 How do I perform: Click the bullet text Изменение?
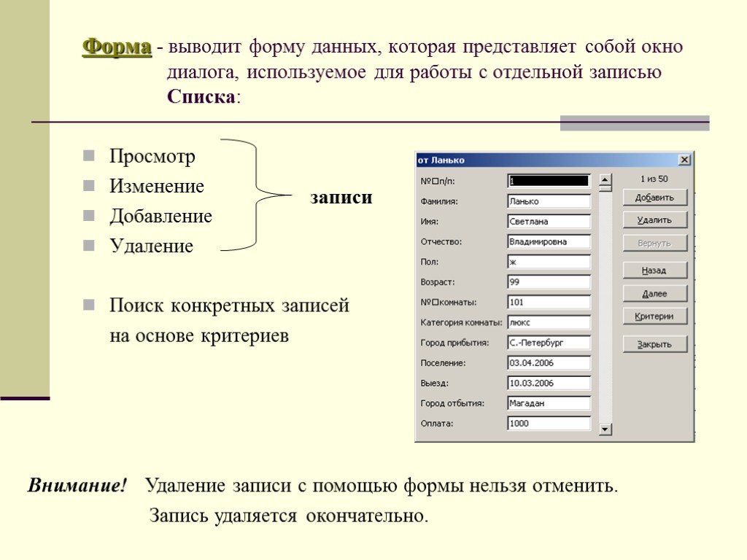pyautogui.click(x=157, y=186)
